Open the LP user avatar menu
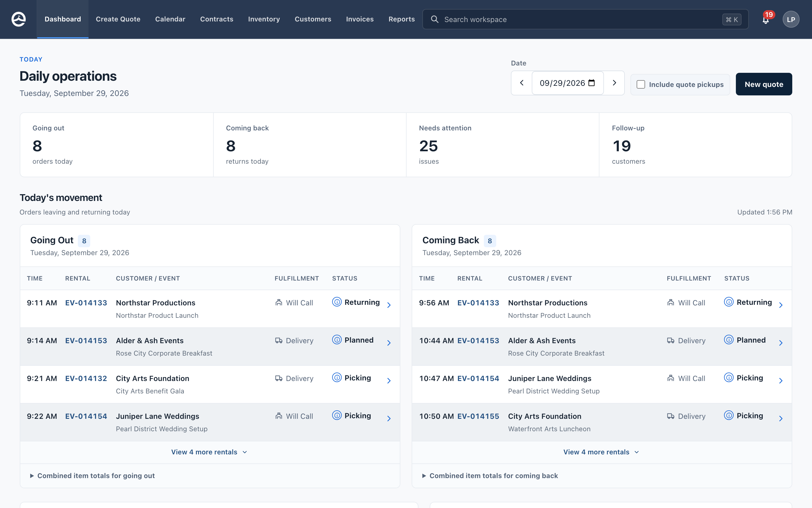Screen dimensions: 812x508 (x=791, y=19)
